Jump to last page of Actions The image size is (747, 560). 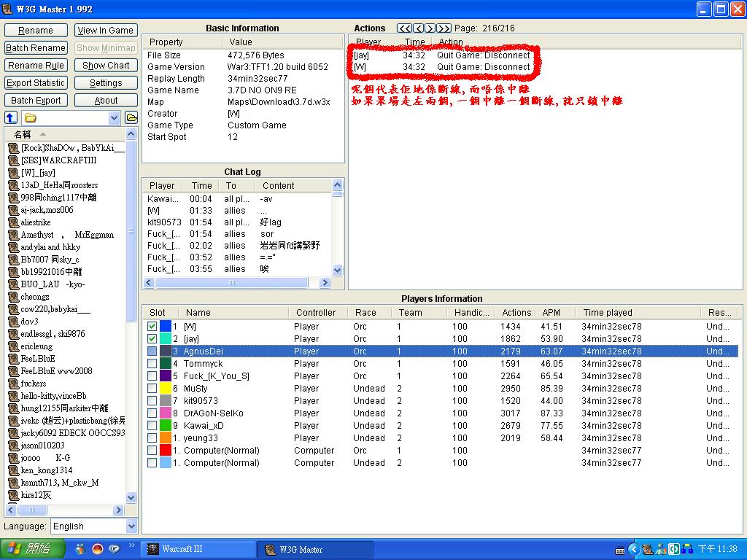tap(444, 28)
